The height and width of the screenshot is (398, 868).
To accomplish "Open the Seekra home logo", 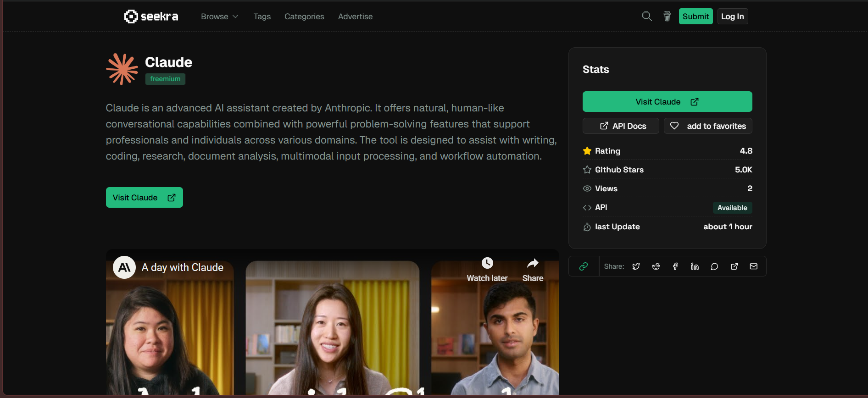I will pyautogui.click(x=151, y=17).
